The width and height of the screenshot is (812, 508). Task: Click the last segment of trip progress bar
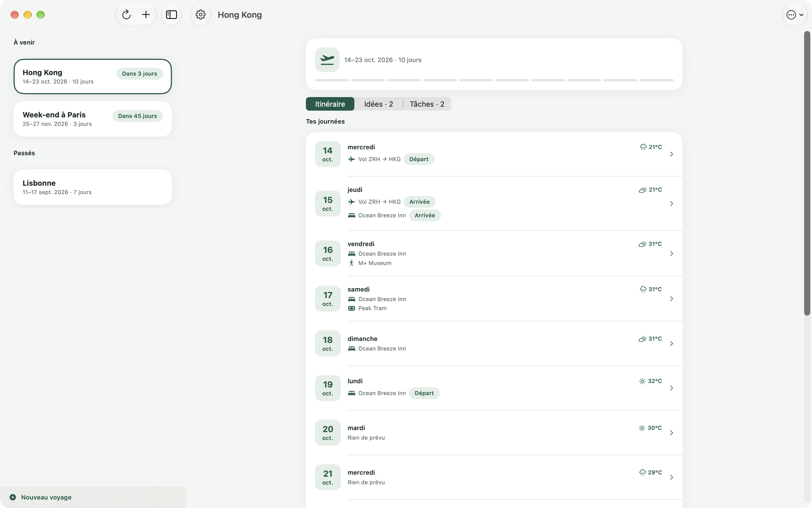coord(656,80)
